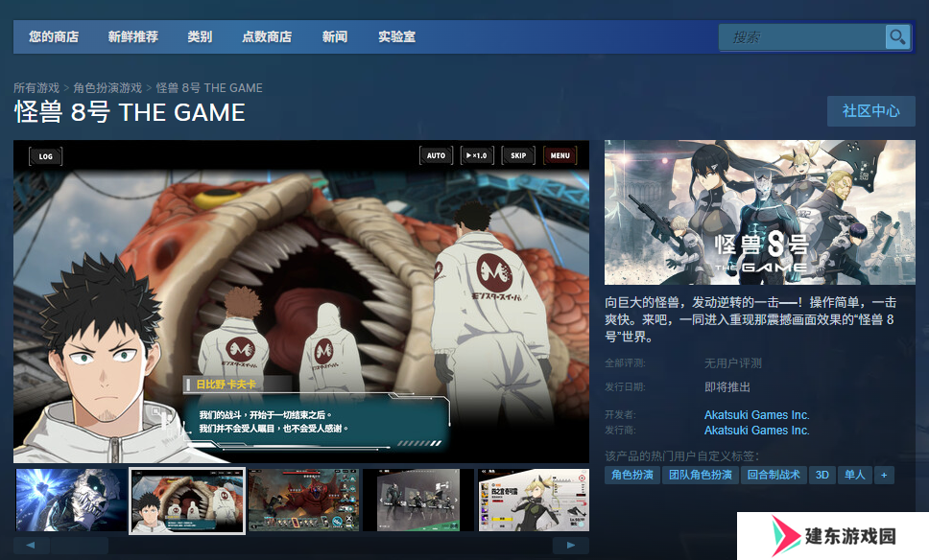Open the 新闻 tab
The width and height of the screenshot is (929, 560).
tap(335, 36)
